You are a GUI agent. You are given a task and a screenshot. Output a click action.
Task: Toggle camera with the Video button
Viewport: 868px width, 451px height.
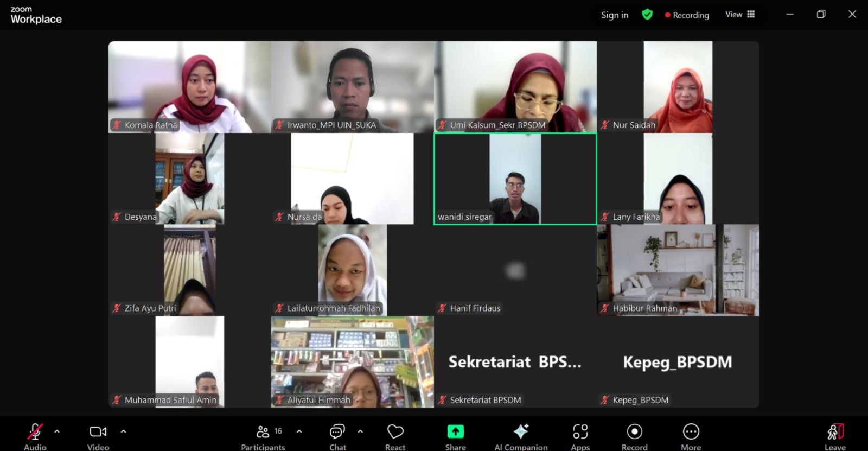98,435
